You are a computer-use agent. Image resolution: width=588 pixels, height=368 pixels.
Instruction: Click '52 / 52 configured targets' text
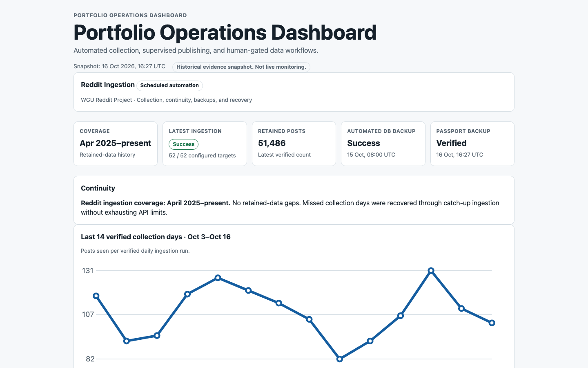(x=202, y=155)
